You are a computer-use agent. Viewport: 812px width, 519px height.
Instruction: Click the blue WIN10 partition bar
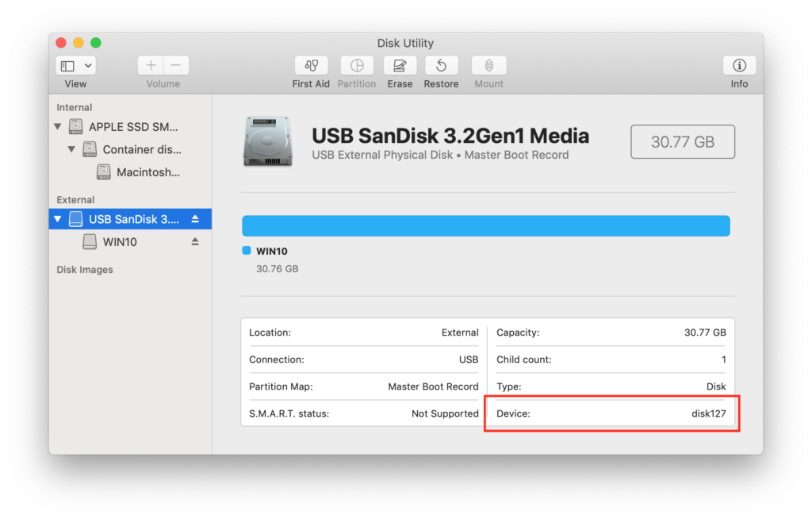click(x=486, y=226)
